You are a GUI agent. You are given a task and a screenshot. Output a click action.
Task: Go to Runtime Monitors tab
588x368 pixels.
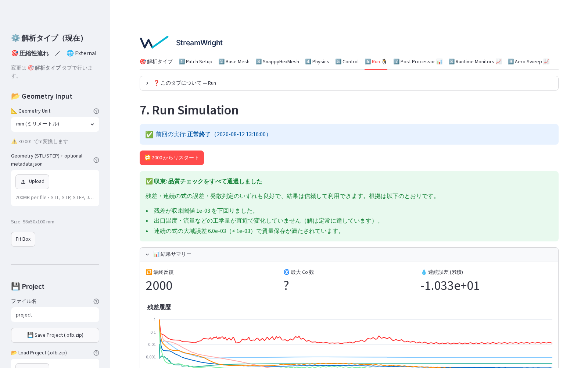[475, 62]
